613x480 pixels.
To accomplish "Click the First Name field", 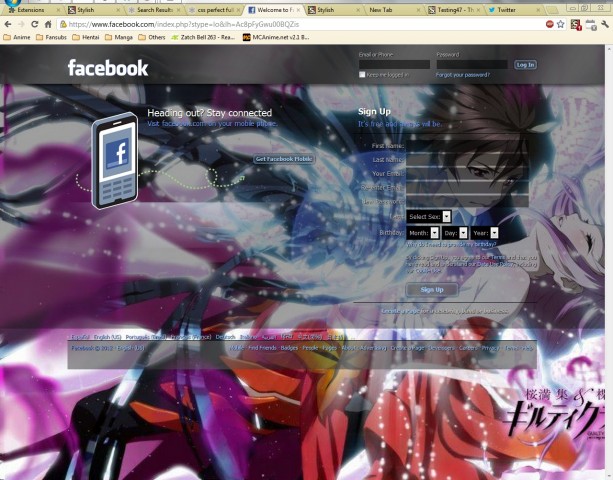I will tap(467, 146).
